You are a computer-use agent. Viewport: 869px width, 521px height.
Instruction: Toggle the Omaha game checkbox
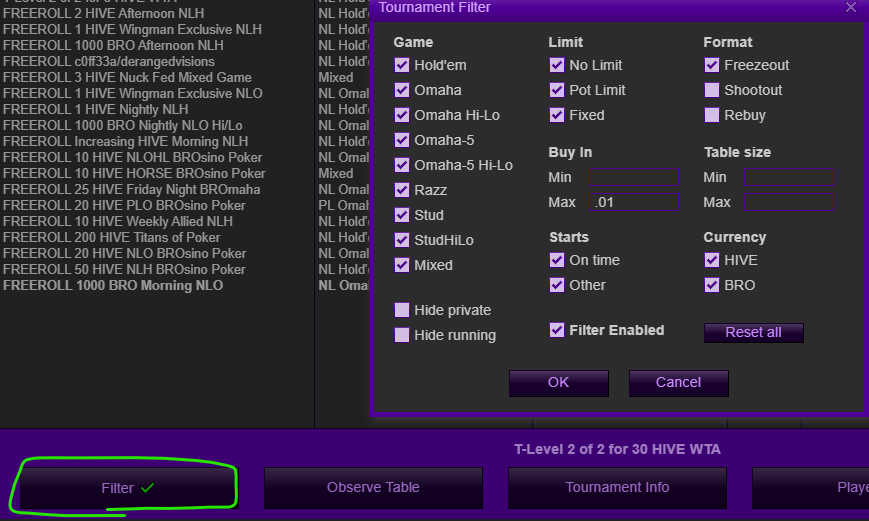tap(402, 90)
